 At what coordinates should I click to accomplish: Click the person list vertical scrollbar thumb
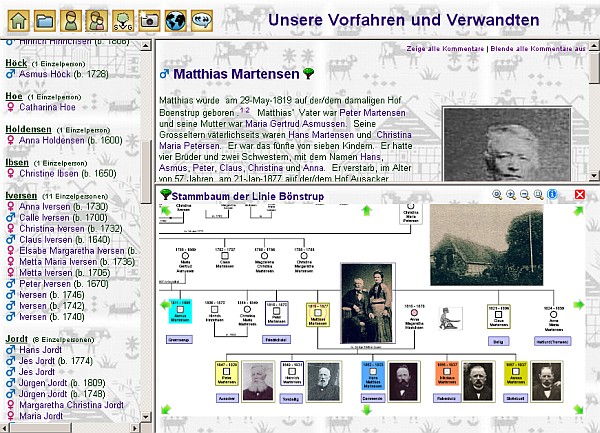click(145, 172)
